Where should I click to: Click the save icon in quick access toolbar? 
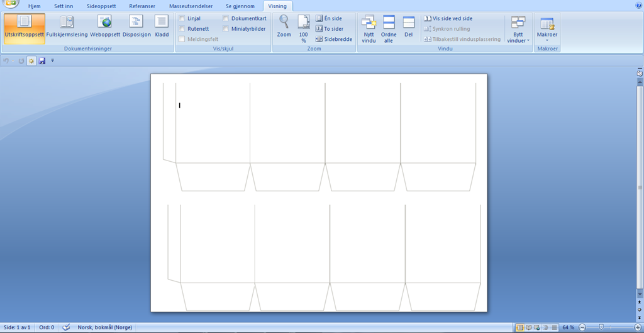tap(42, 61)
